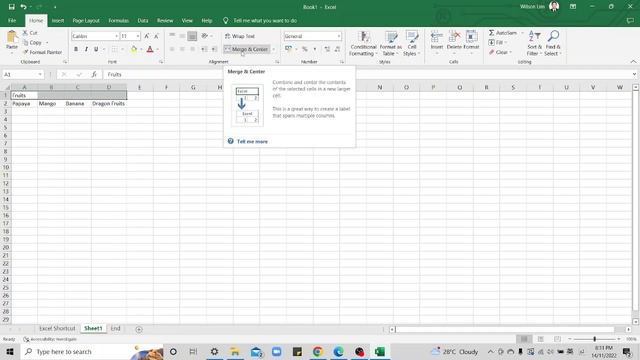640x360 pixels.
Task: Align text right in the cell
Action: [192, 49]
